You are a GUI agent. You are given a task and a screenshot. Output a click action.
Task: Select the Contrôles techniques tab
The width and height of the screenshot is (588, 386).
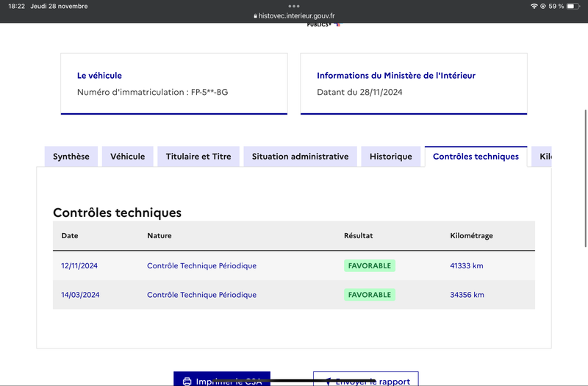(x=476, y=157)
